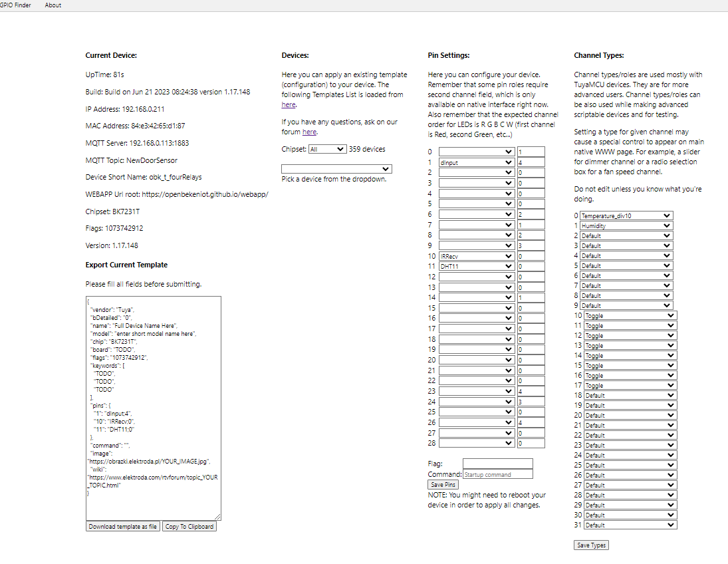Open channel 9 Default type dropdown
Viewport: 728px width, 564px height.
click(626, 306)
